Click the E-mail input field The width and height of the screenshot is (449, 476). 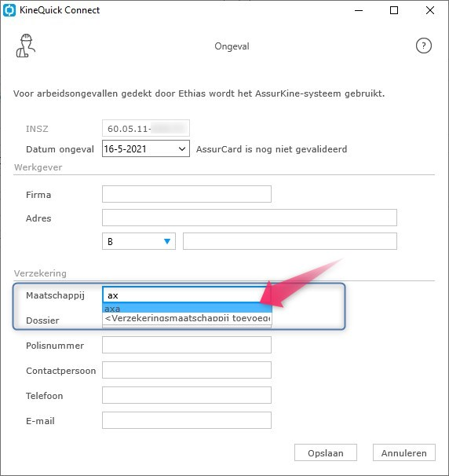click(x=187, y=420)
